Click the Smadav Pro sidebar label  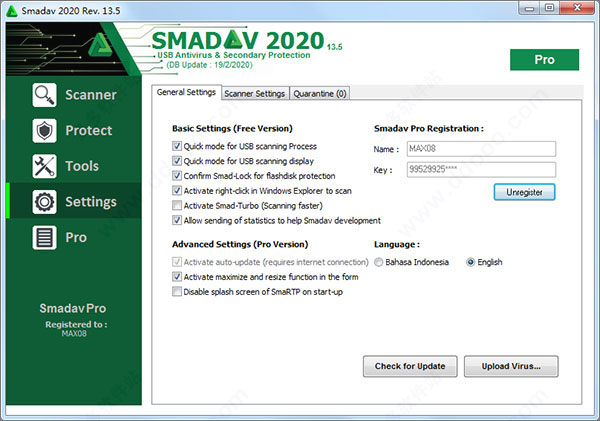tap(73, 308)
